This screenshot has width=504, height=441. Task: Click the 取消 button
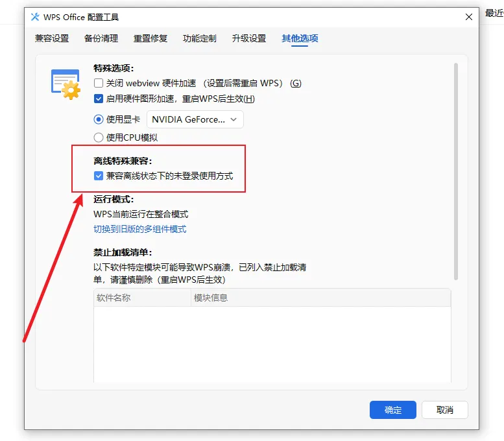point(445,410)
